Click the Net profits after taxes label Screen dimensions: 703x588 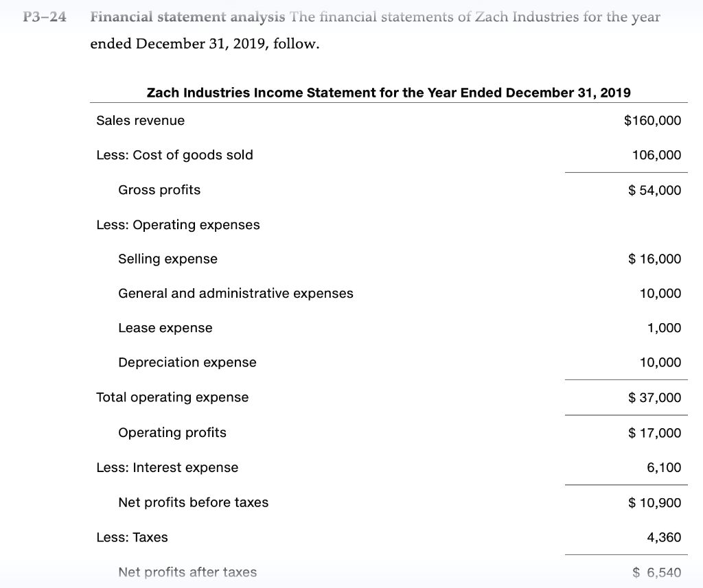(187, 572)
